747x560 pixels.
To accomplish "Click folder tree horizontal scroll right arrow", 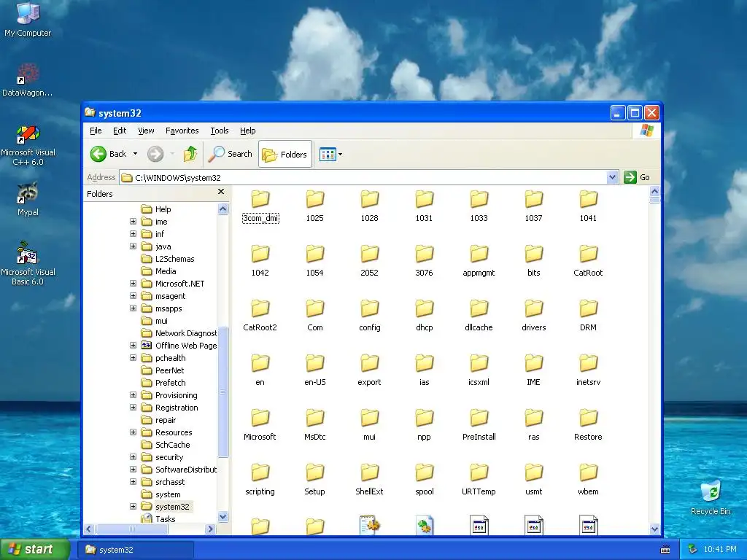I will [210, 529].
